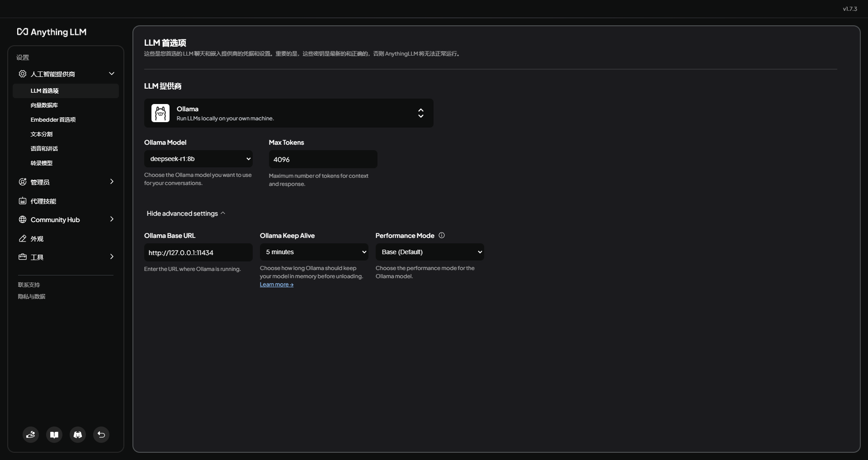Viewport: 868px width, 460px height.
Task: Click the v1.7.3 version label
Action: (850, 9)
